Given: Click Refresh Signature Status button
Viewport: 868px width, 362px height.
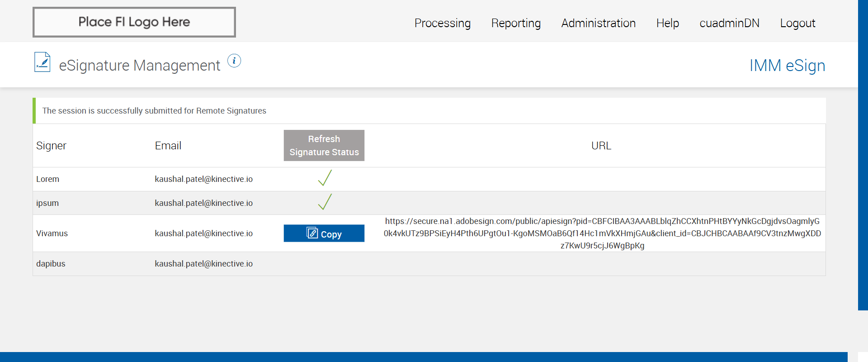Looking at the screenshot, I should [324, 146].
